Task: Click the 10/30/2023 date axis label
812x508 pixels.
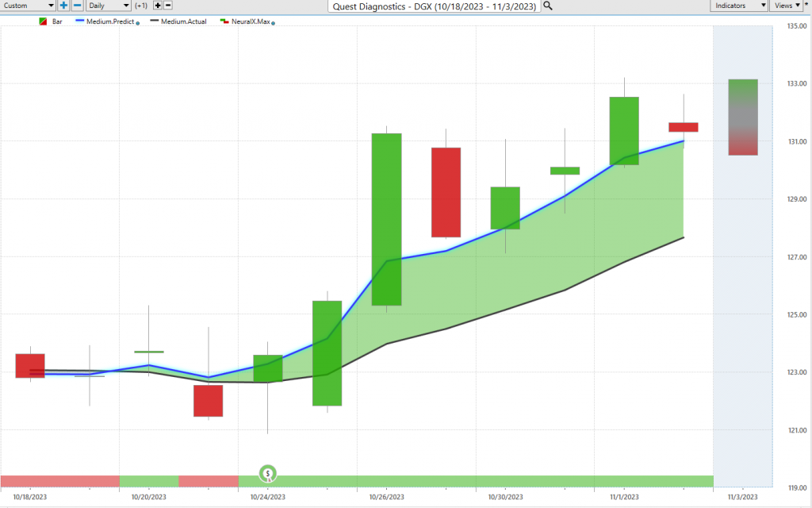Action: click(505, 497)
